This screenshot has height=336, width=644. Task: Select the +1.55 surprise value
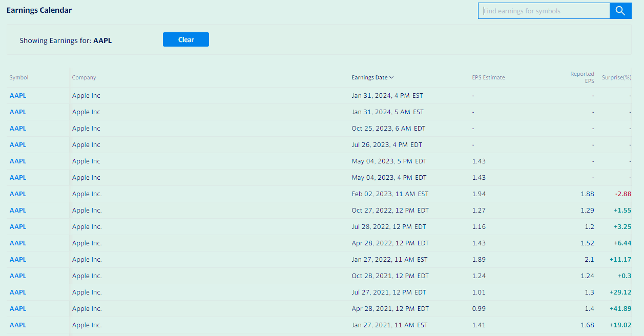click(622, 211)
